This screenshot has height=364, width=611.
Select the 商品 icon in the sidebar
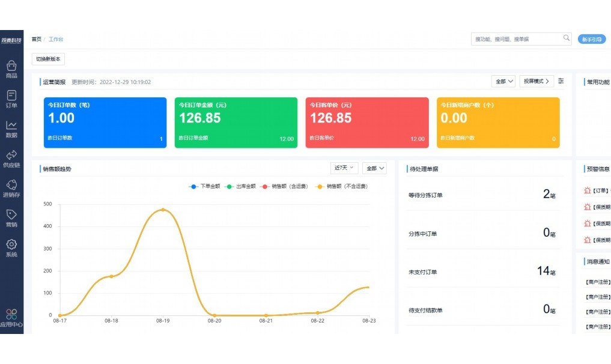[x=11, y=67]
